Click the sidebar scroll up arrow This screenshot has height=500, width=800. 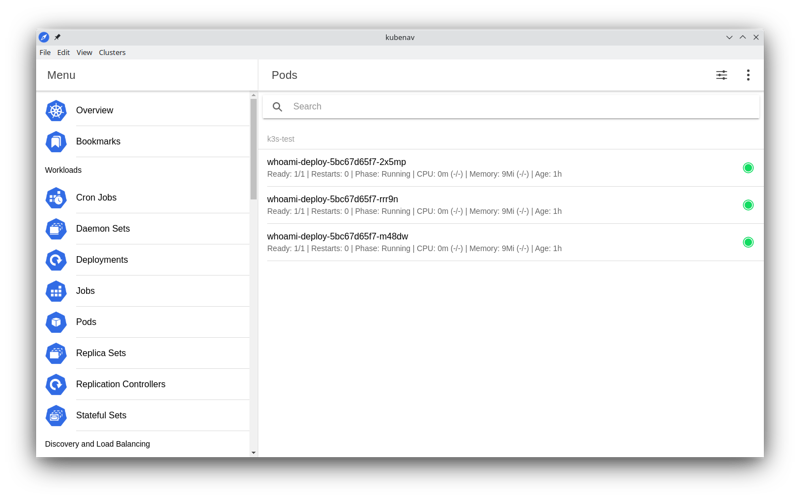253,95
